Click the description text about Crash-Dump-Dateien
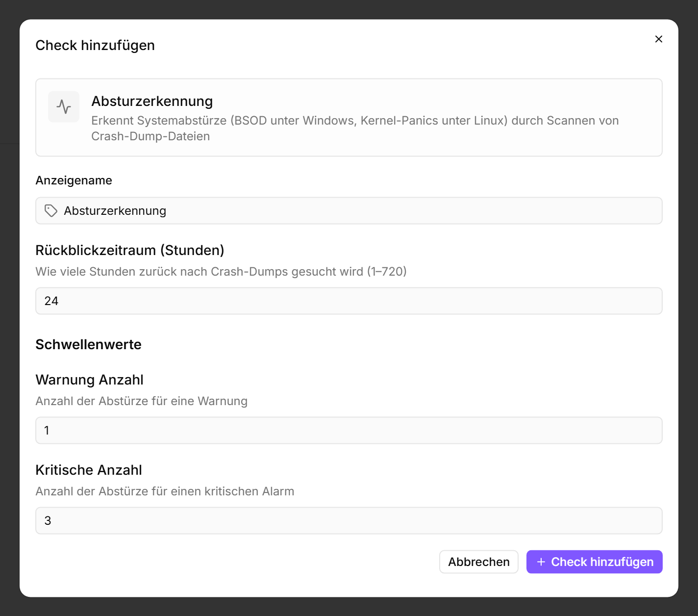Viewport: 698px width, 616px height. pos(355,128)
